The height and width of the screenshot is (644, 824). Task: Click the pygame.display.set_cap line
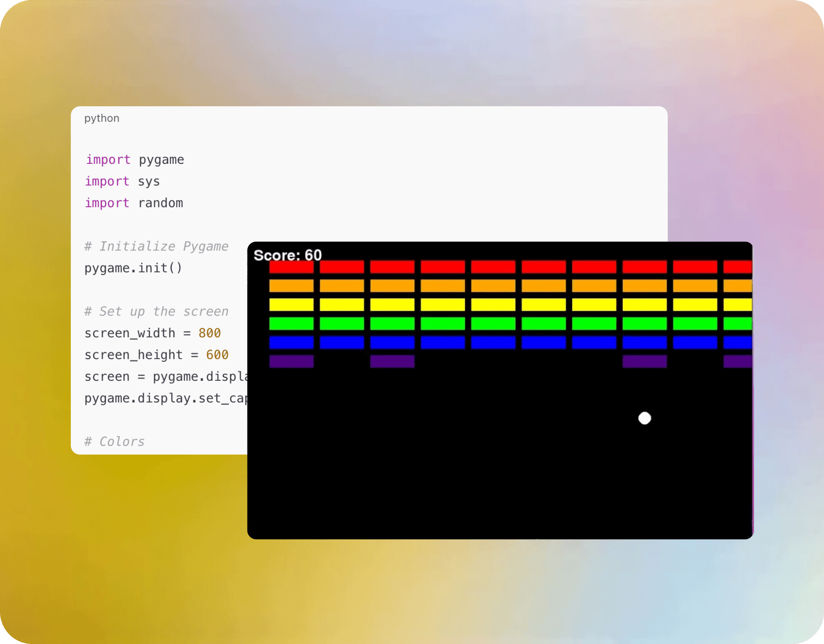(167, 398)
